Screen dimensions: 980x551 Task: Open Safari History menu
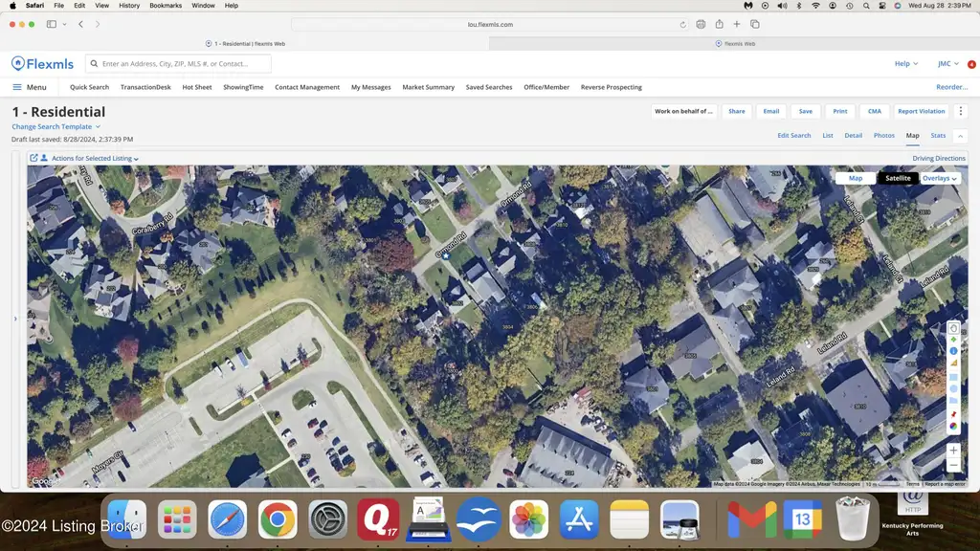[129, 6]
